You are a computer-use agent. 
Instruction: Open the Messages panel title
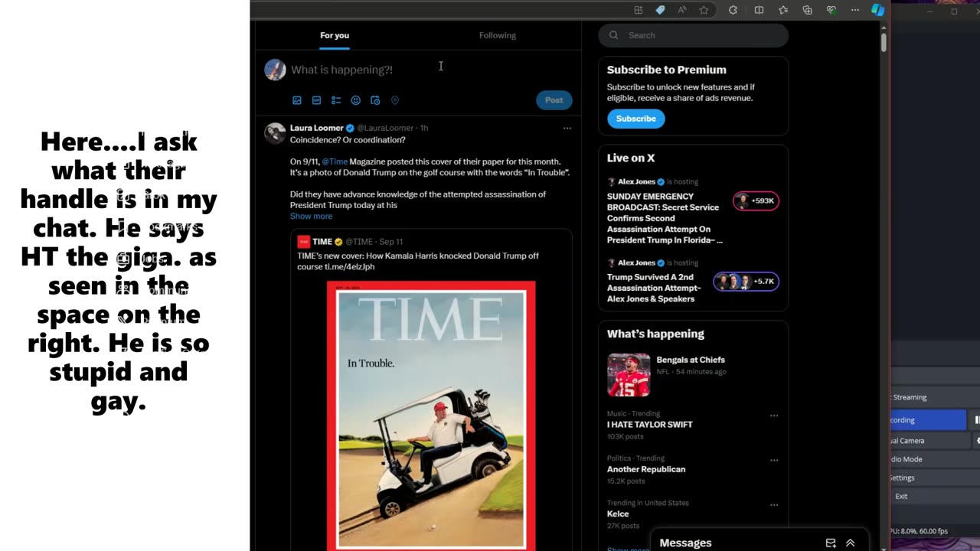click(685, 543)
